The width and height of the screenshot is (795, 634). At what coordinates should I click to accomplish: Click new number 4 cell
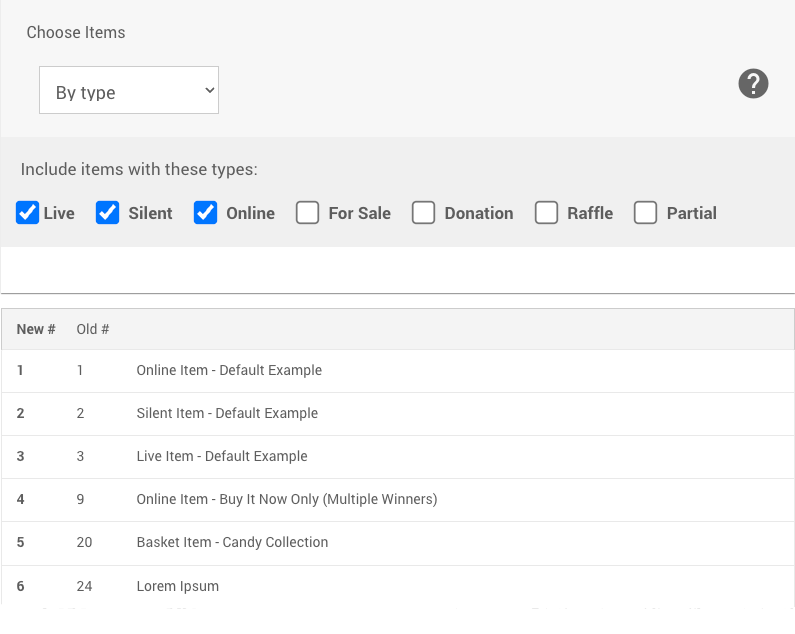(x=21, y=499)
